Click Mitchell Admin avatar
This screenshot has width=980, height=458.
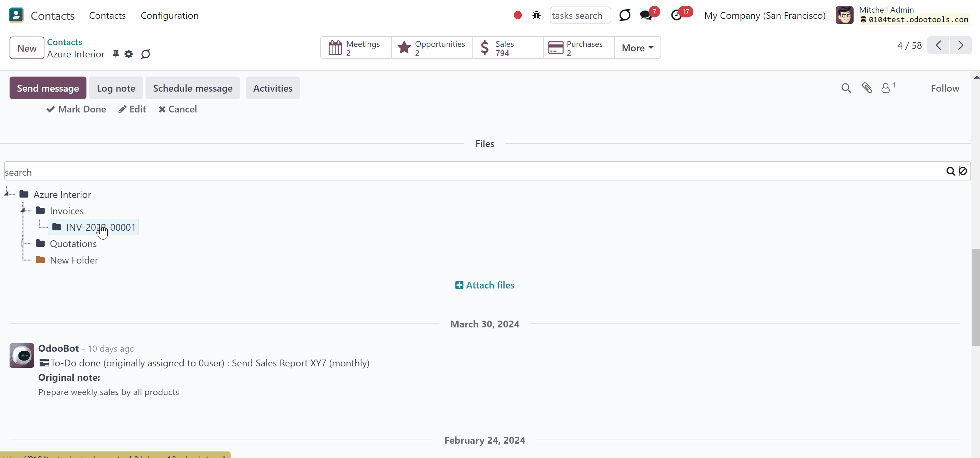[x=844, y=15]
